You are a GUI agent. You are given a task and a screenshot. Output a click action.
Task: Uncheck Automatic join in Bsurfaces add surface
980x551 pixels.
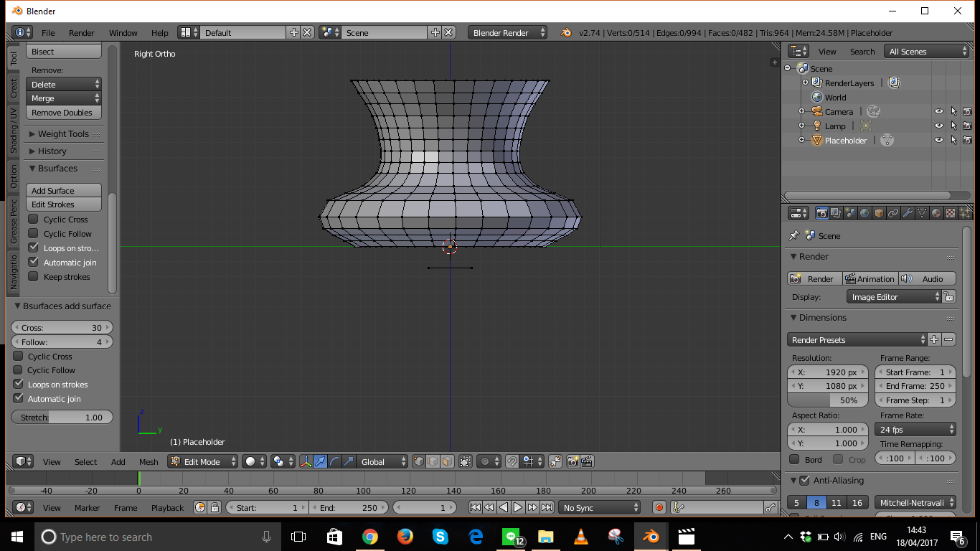[19, 398]
